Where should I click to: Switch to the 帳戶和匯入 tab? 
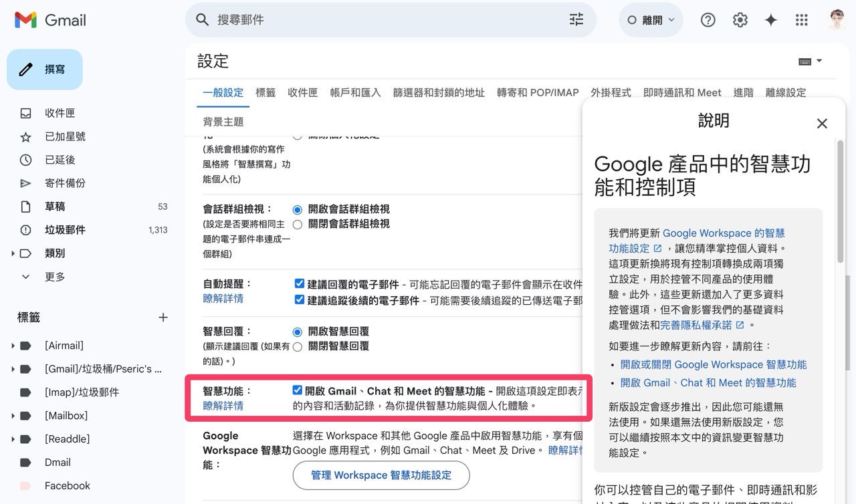[x=355, y=93]
